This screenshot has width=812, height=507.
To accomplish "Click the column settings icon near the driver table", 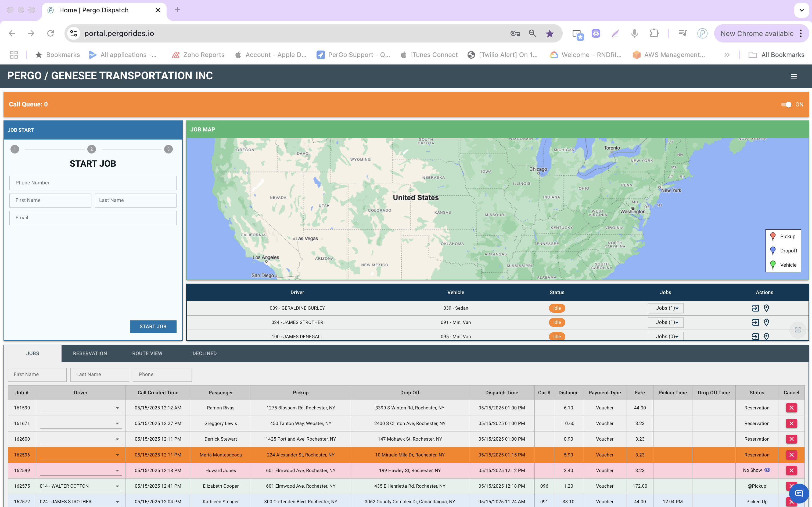I will tap(798, 330).
